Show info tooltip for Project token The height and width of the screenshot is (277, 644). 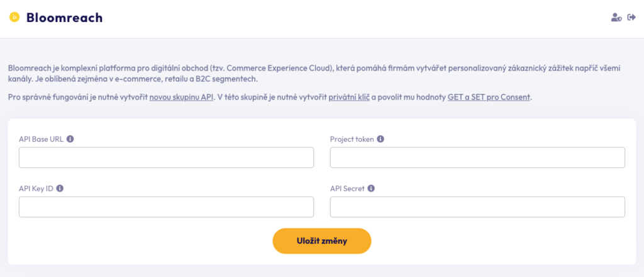380,139
